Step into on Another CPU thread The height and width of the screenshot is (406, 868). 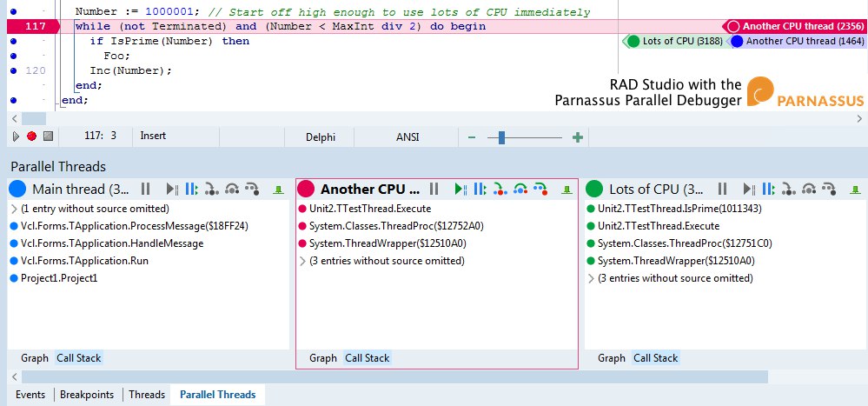[499, 190]
